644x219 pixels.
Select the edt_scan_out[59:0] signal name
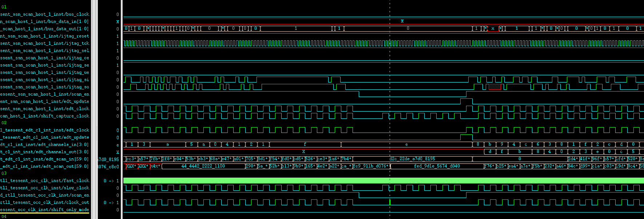pyautogui.click(x=44, y=166)
